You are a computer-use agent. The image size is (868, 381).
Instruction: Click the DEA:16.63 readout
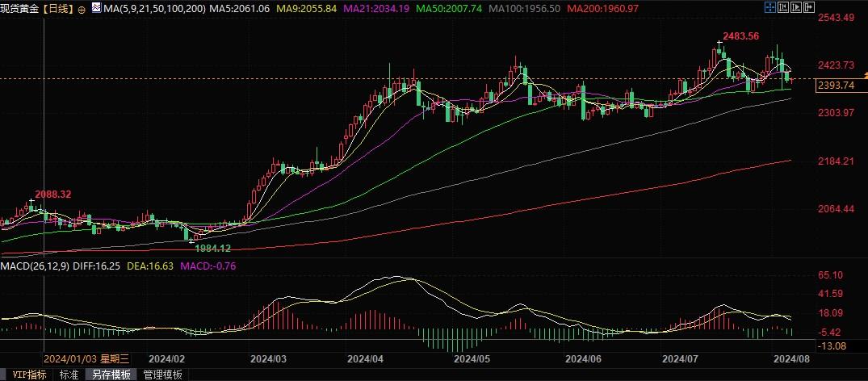click(x=150, y=266)
